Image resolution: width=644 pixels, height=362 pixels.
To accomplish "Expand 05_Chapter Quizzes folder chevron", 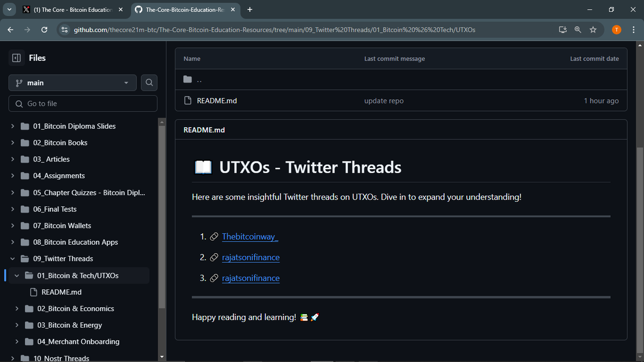I will tap(12, 193).
